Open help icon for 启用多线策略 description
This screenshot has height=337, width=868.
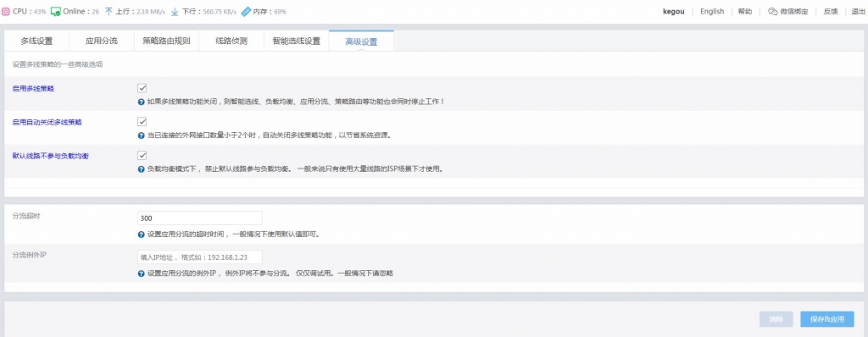[142, 102]
